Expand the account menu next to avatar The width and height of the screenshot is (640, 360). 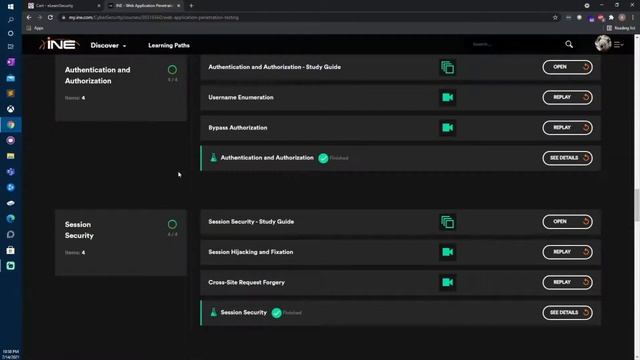coord(619,44)
